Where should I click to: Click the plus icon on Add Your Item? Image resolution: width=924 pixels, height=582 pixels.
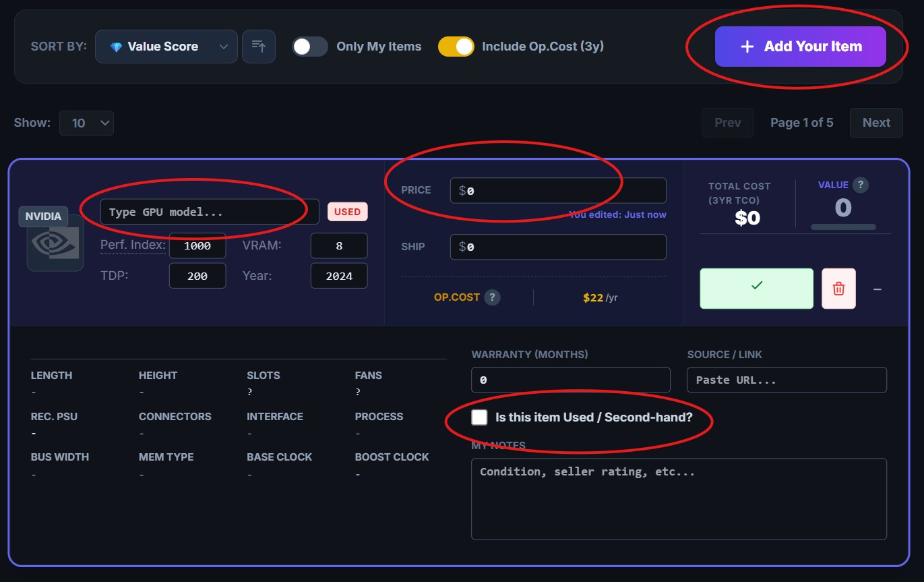click(746, 46)
